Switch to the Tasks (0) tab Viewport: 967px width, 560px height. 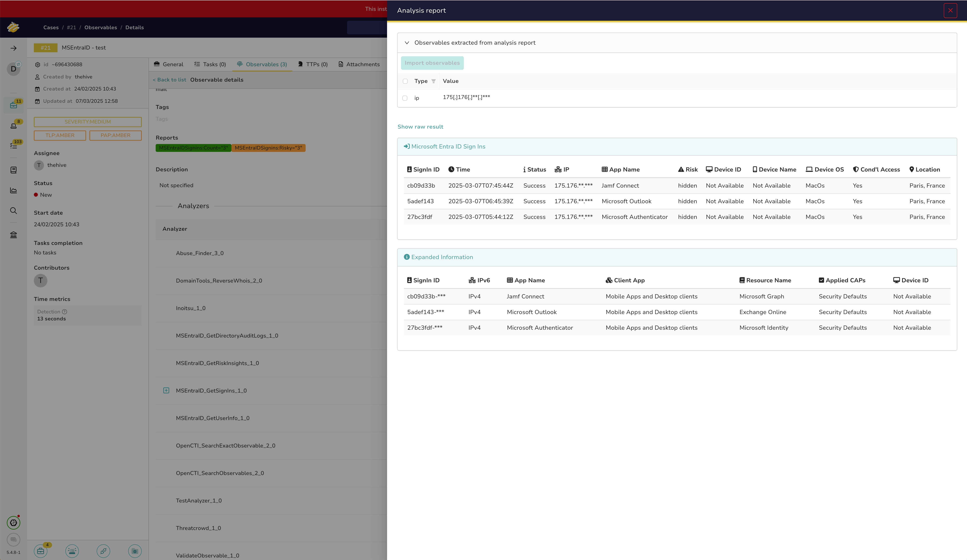[x=210, y=65]
